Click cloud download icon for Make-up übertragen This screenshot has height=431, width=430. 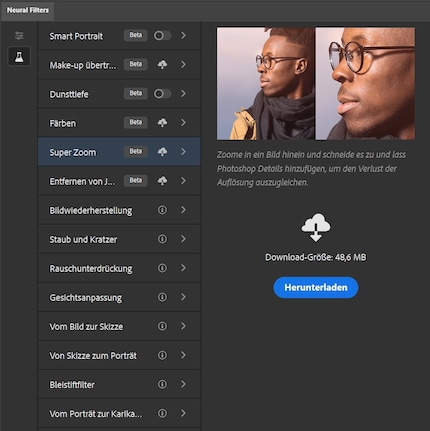(162, 64)
